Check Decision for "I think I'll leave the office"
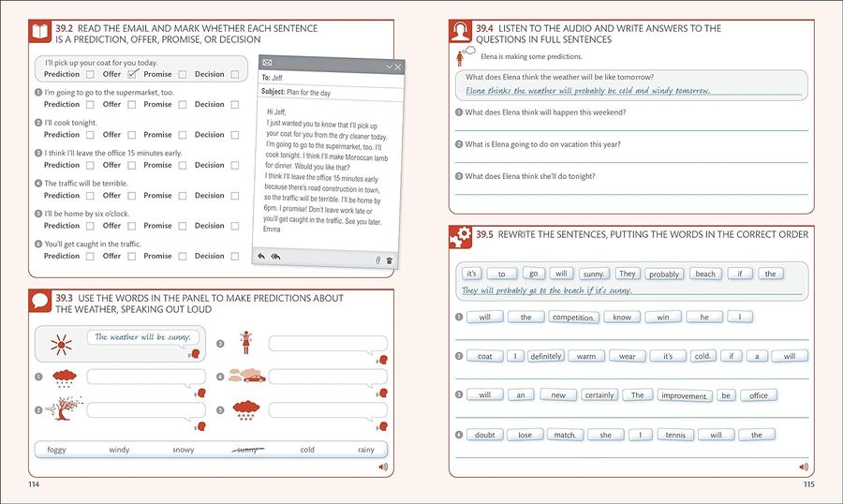Image resolution: width=843 pixels, height=504 pixels. coord(235,165)
